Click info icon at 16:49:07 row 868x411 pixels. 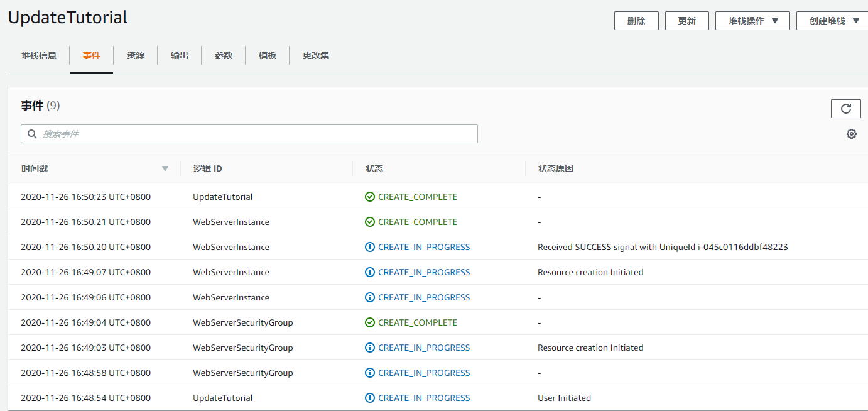click(x=370, y=272)
